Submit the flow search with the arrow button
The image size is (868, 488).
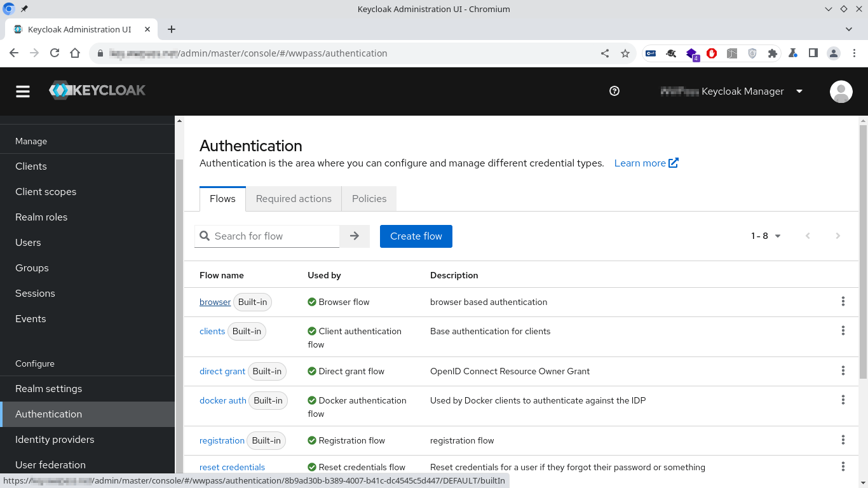[354, 236]
